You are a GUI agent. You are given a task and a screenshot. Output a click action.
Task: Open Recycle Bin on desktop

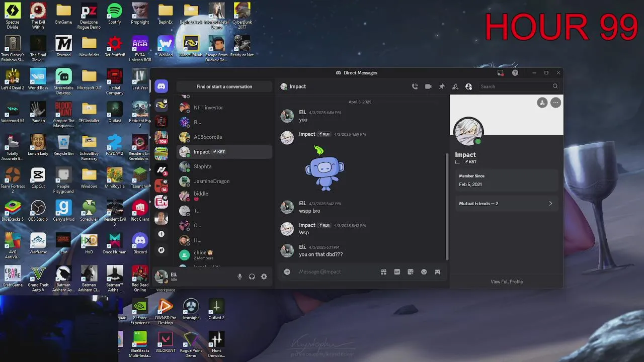[x=63, y=145]
